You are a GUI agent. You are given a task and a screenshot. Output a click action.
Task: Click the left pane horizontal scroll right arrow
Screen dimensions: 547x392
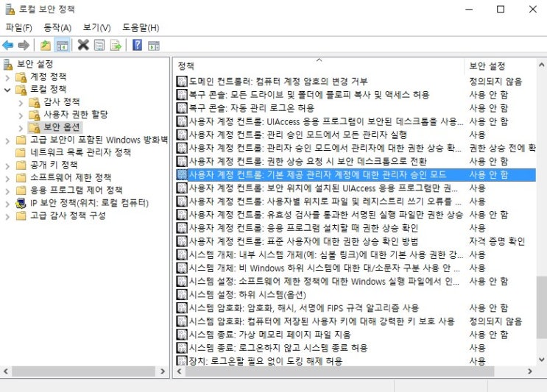tap(163, 371)
